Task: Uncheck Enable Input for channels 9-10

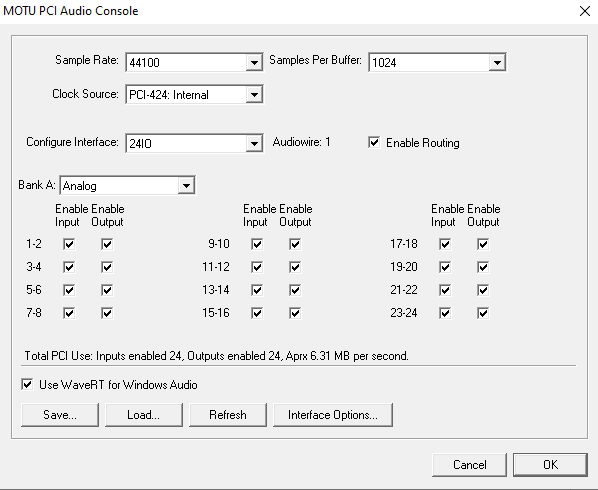Action: [x=257, y=244]
